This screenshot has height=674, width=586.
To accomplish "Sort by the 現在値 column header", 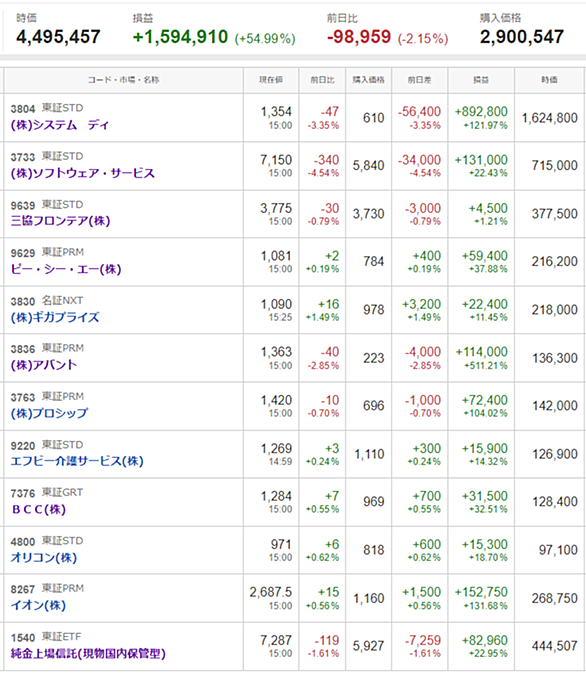I will 271,80.
